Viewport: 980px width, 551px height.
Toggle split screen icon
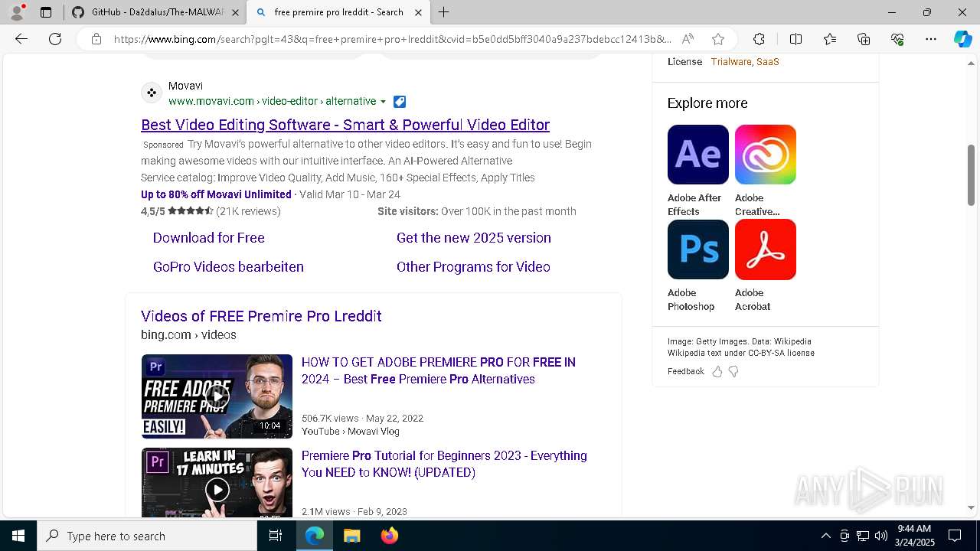tap(795, 39)
